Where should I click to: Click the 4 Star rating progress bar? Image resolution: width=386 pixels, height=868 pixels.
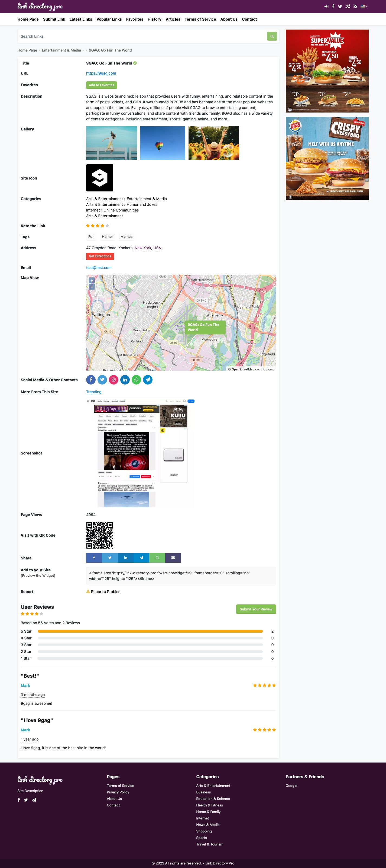(x=150, y=638)
